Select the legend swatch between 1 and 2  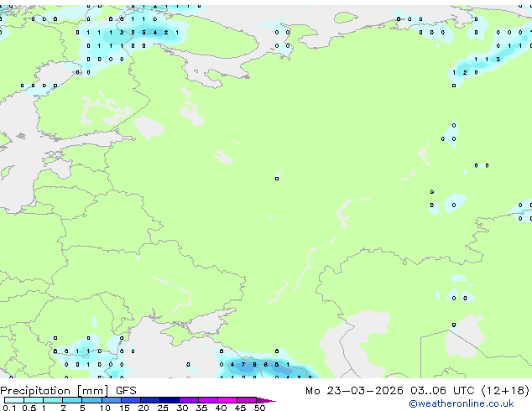[x=53, y=400]
